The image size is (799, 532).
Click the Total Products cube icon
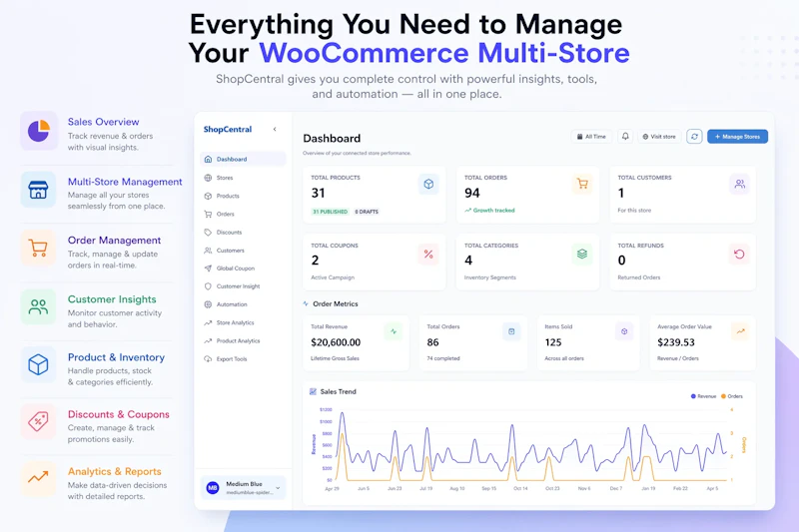[428, 184]
